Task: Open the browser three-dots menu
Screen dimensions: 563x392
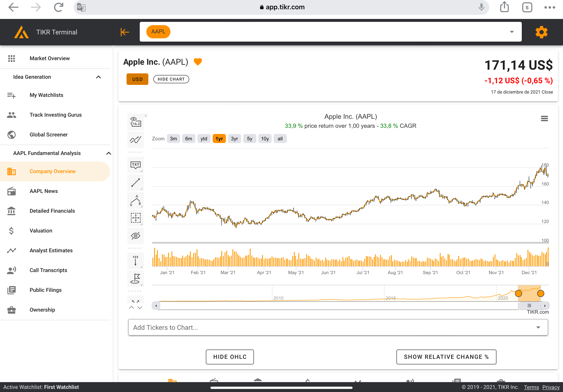Action: 550,7
